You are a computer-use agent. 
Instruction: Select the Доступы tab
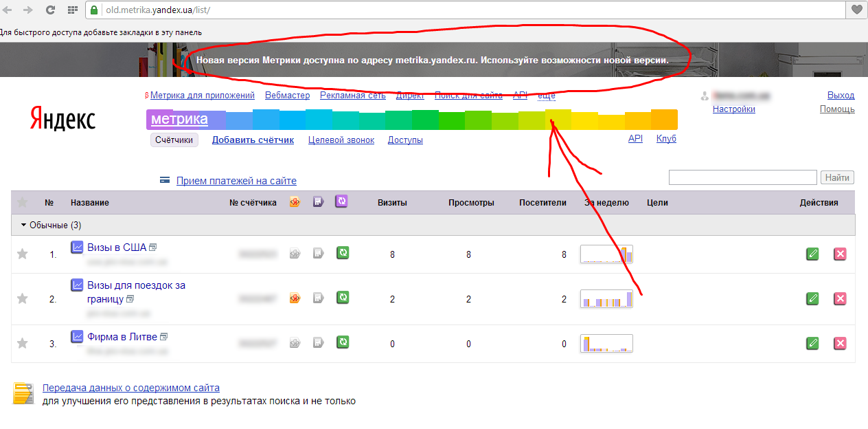pyautogui.click(x=405, y=140)
